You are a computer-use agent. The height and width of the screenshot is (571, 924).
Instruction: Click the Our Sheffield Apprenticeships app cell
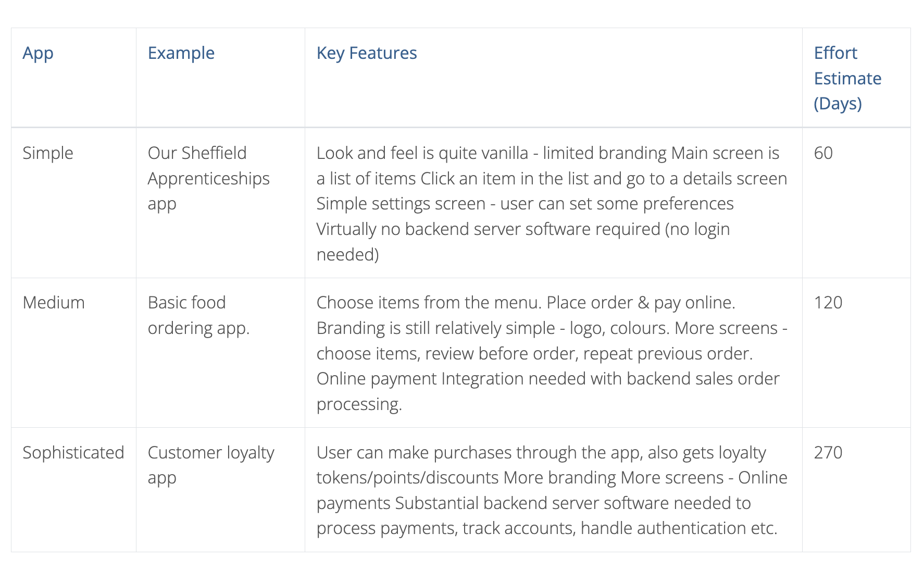click(208, 178)
